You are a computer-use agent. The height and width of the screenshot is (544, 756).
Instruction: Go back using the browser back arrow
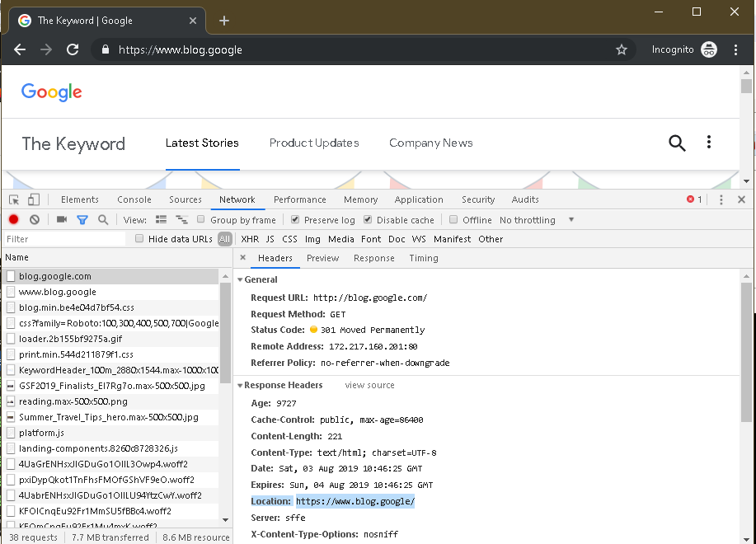(x=20, y=49)
